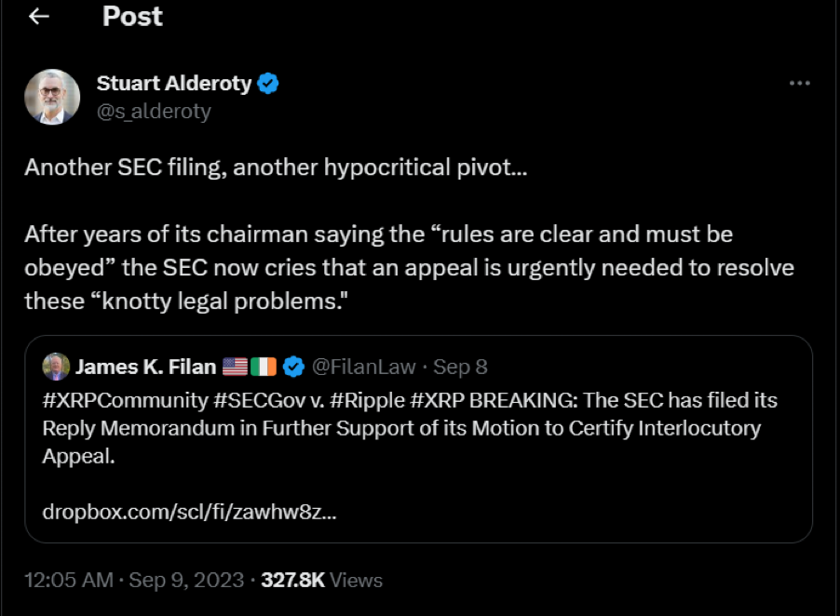Click the Ireland flag emoji

pyautogui.click(x=264, y=367)
